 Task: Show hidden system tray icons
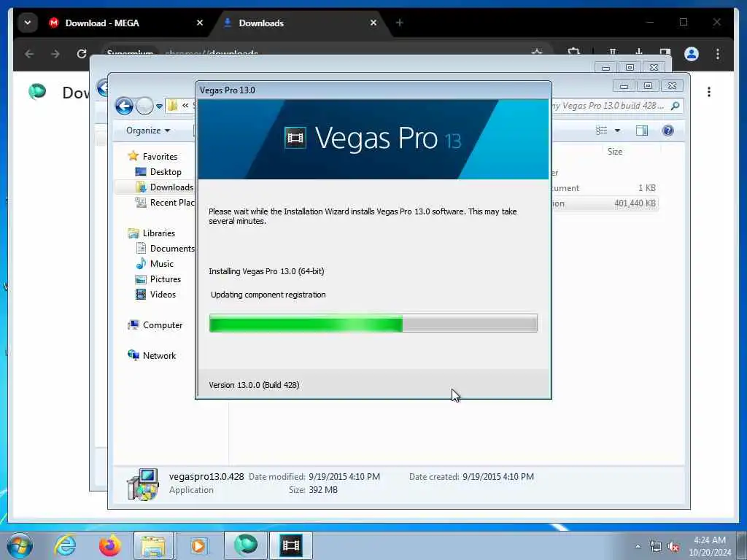click(638, 546)
